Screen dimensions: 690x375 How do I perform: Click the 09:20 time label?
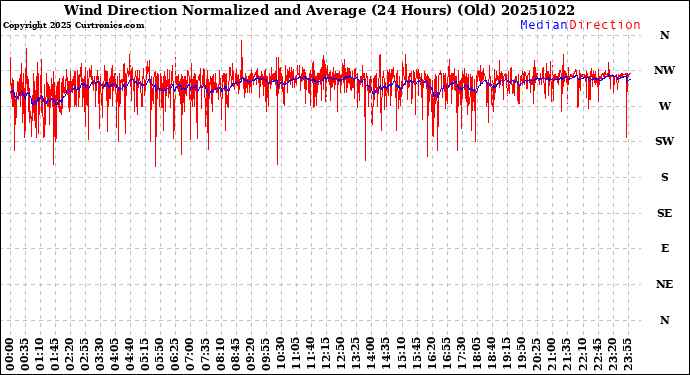click(x=250, y=354)
